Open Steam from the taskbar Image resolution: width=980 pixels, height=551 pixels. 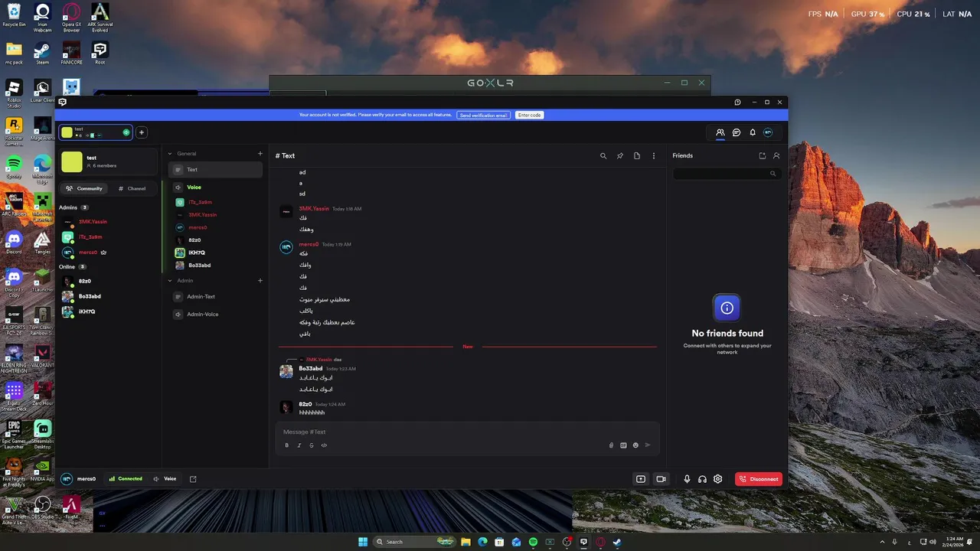617,542
